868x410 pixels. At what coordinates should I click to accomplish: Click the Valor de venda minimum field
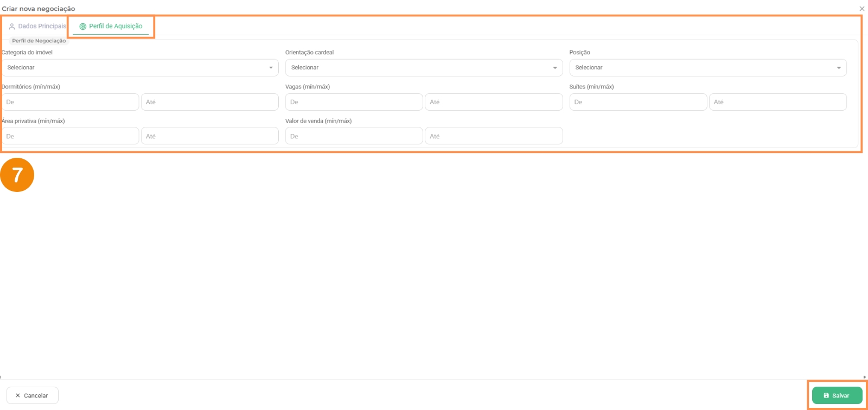(354, 136)
